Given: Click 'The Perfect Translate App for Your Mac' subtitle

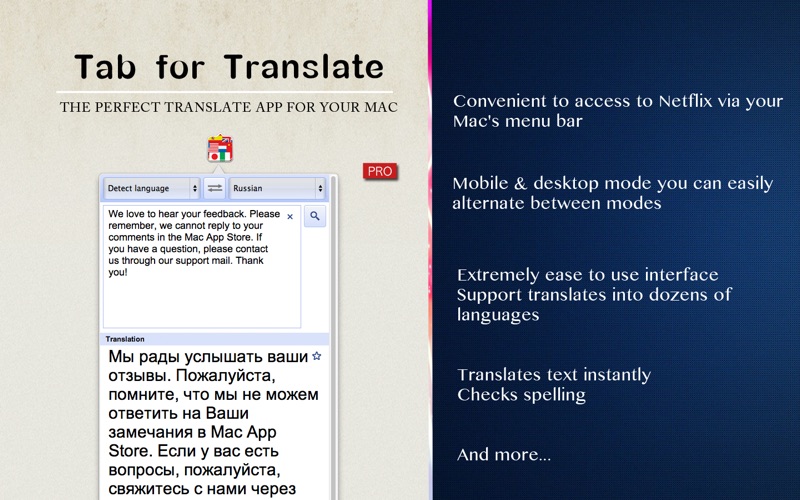Looking at the screenshot, I should [x=229, y=107].
